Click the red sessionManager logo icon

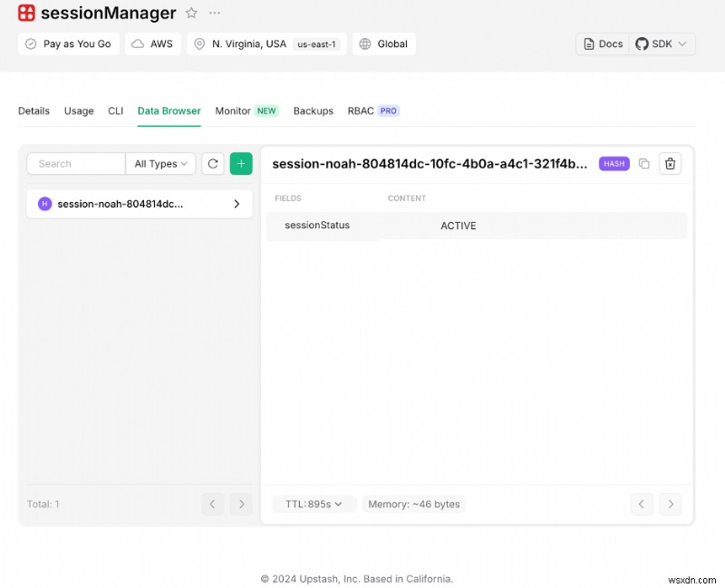pos(26,13)
